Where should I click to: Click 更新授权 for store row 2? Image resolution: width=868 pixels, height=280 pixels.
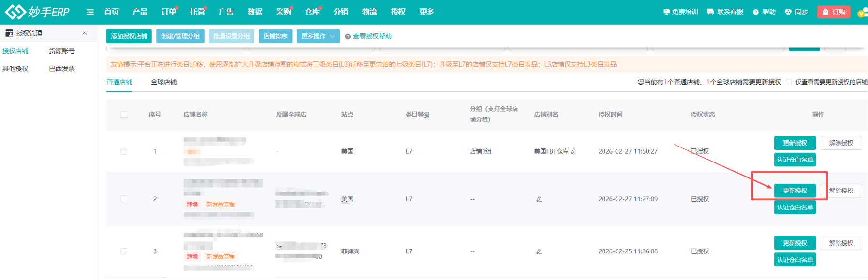(x=794, y=191)
